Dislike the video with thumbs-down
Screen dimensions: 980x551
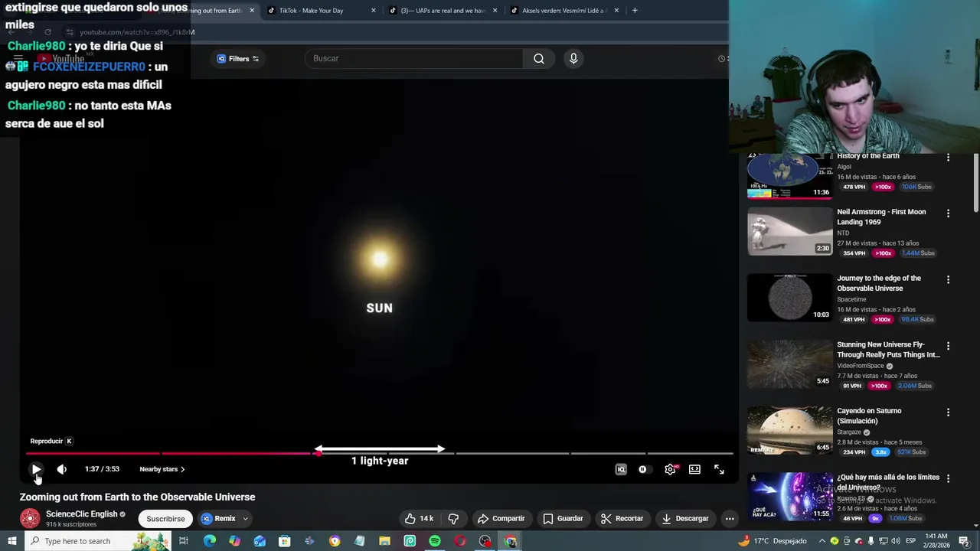click(x=453, y=519)
